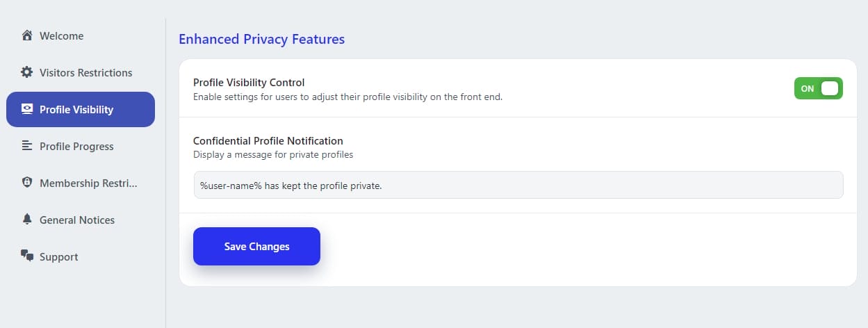The height and width of the screenshot is (328, 868).
Task: Select the Profile Visibility tab label
Action: click(76, 109)
